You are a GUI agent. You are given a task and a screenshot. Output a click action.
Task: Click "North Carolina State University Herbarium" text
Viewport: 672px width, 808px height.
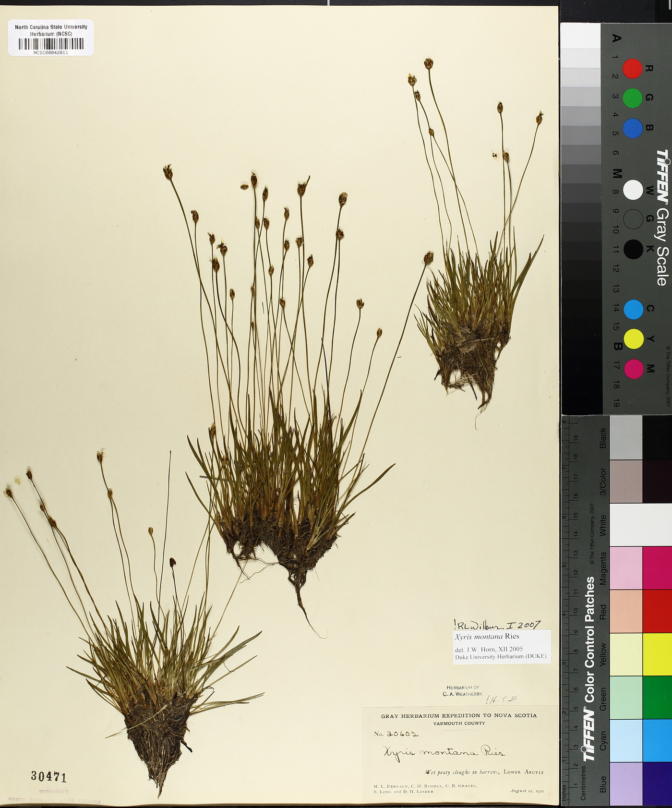pos(51,30)
